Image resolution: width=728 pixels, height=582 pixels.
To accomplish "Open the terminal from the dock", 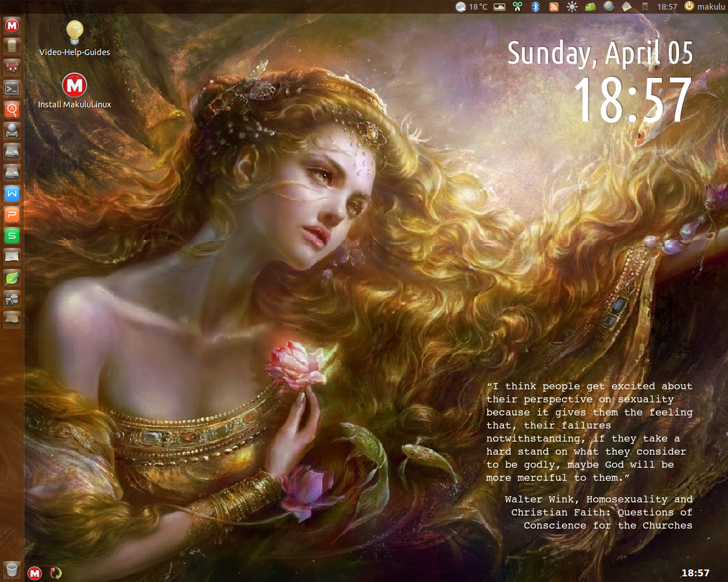I will click(12, 89).
